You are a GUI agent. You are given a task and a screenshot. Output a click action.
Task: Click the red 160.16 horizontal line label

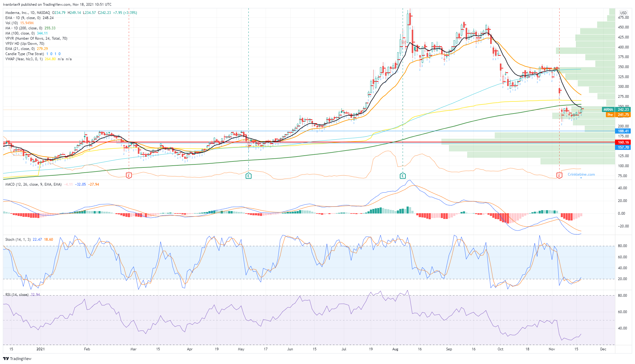coord(623,142)
